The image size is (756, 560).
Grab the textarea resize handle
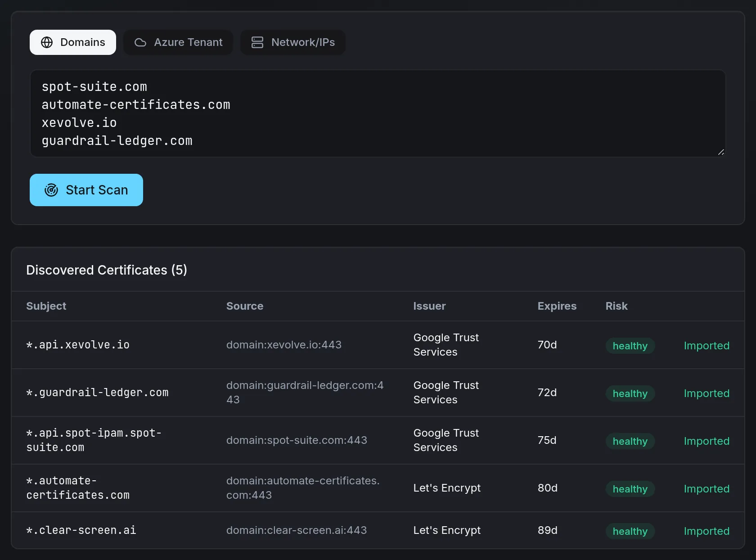(721, 152)
